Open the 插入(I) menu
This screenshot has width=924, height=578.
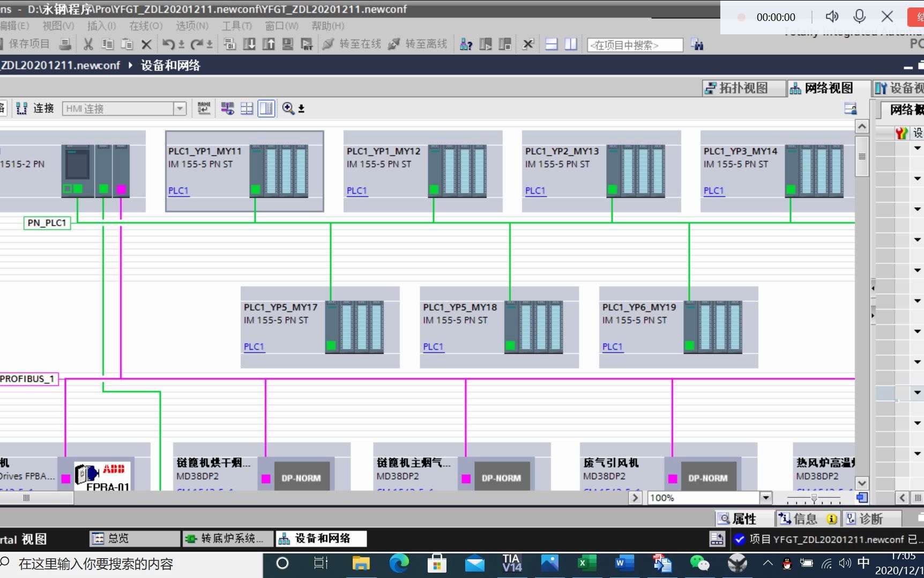101,26
